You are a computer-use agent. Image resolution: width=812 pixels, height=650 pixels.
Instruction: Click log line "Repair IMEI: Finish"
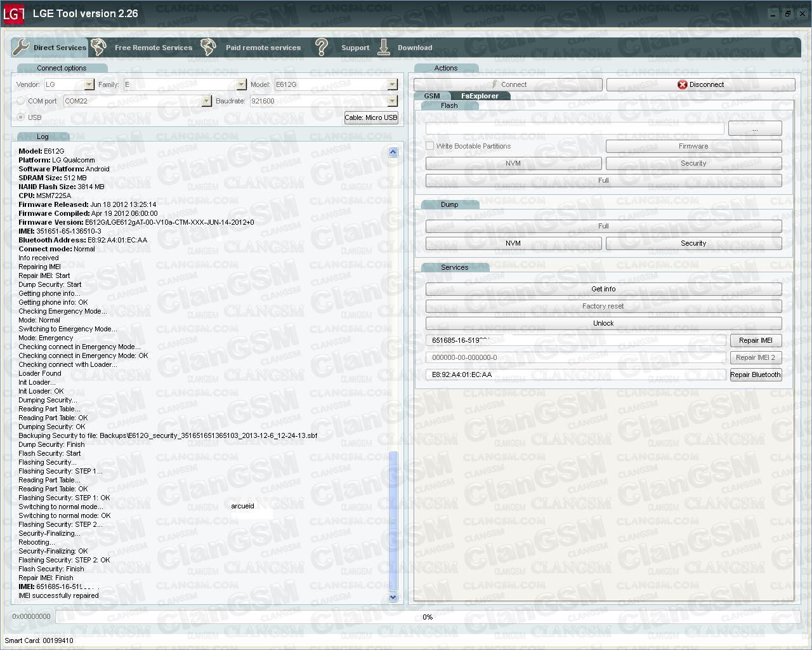pyautogui.click(x=46, y=578)
